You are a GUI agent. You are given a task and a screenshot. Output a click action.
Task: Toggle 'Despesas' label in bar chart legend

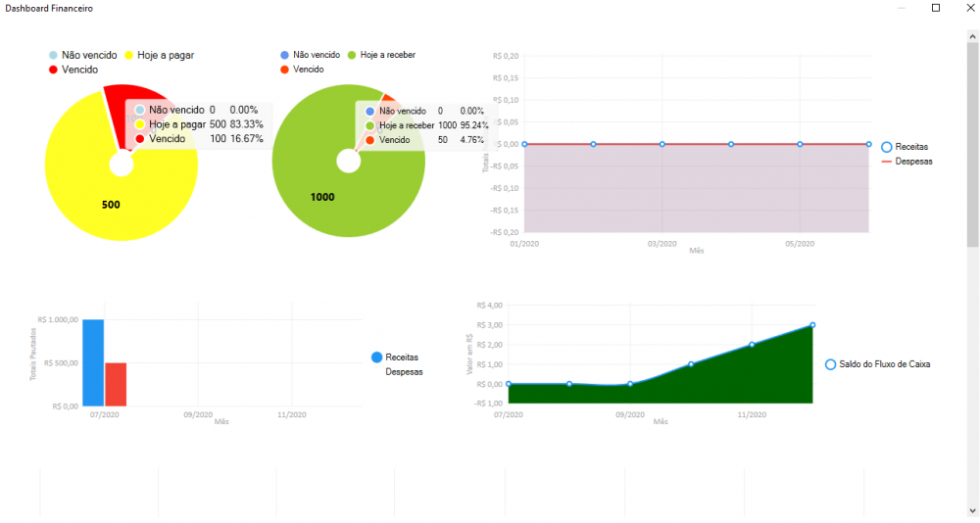tap(404, 372)
